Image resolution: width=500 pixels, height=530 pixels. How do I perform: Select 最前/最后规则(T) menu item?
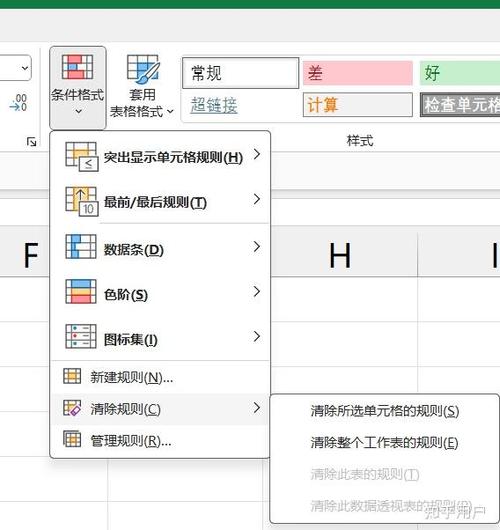(x=160, y=201)
